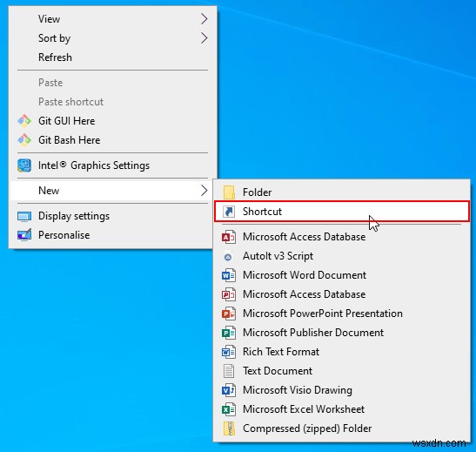Click Access Database icon below Word Document
The image size is (476, 452).
[x=229, y=294]
